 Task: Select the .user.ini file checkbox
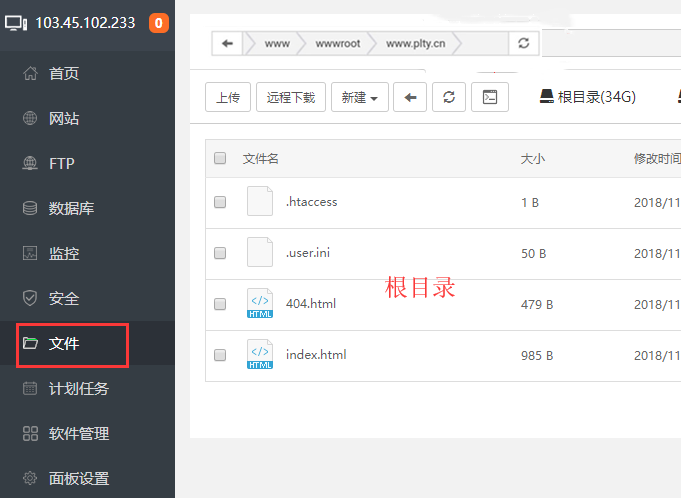click(220, 253)
